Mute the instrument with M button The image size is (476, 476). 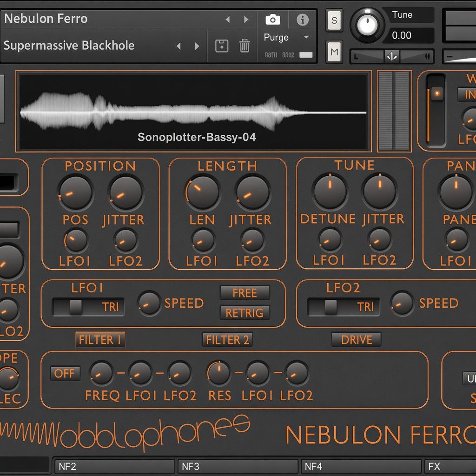point(334,52)
